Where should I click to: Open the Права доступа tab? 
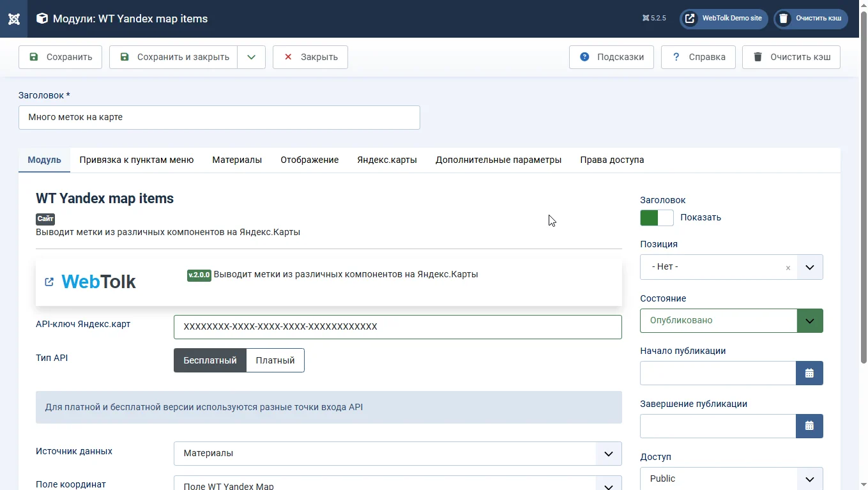coord(612,160)
